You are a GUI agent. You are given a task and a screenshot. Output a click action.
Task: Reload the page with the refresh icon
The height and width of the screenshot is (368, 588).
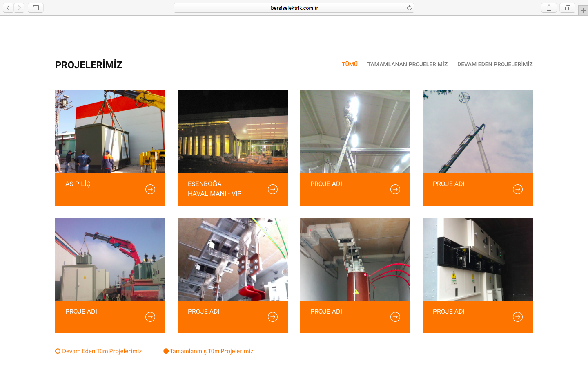409,8
